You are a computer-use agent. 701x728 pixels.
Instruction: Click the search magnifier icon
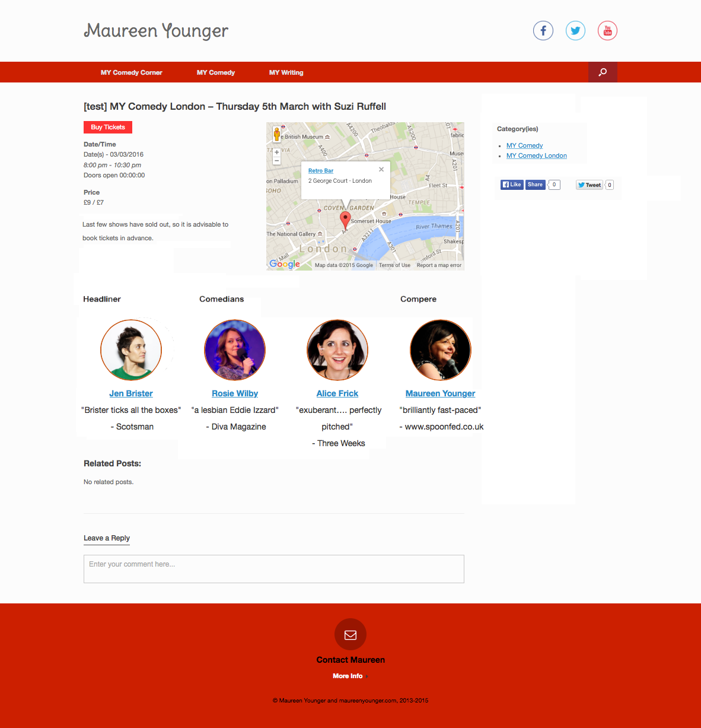pos(603,72)
